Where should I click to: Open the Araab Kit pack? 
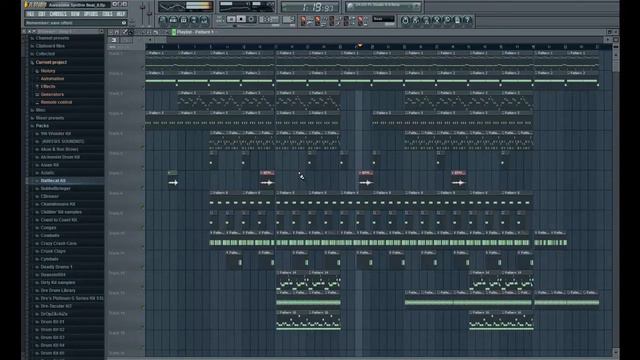(49, 165)
